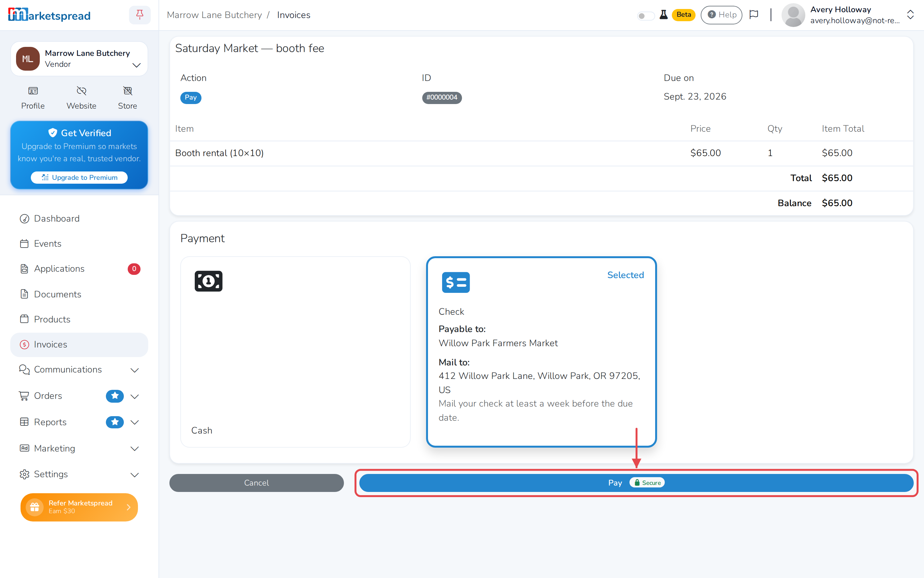
Task: Open the Profile shortcut icon
Action: click(x=33, y=91)
